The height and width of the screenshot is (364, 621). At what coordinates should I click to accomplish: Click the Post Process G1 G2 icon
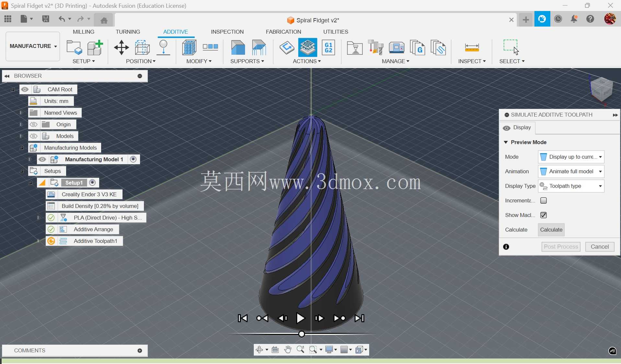pyautogui.click(x=328, y=47)
